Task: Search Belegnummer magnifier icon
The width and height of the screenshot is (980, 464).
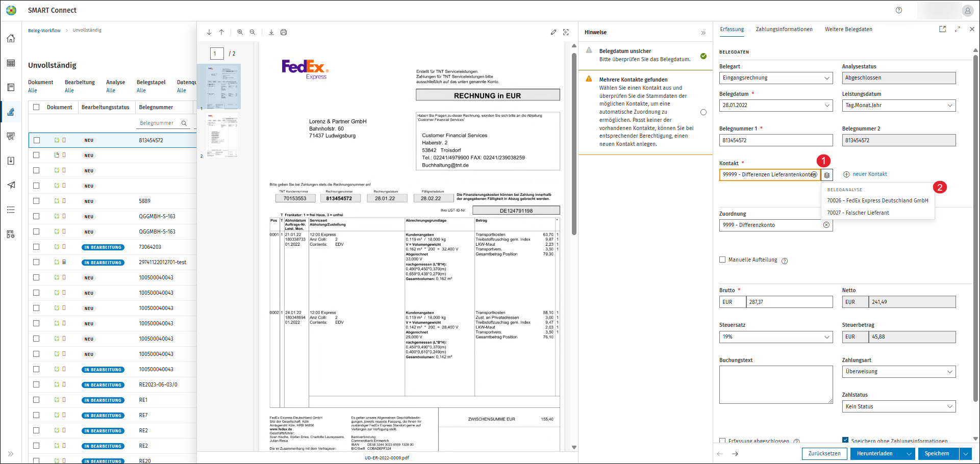Action: pos(184,123)
